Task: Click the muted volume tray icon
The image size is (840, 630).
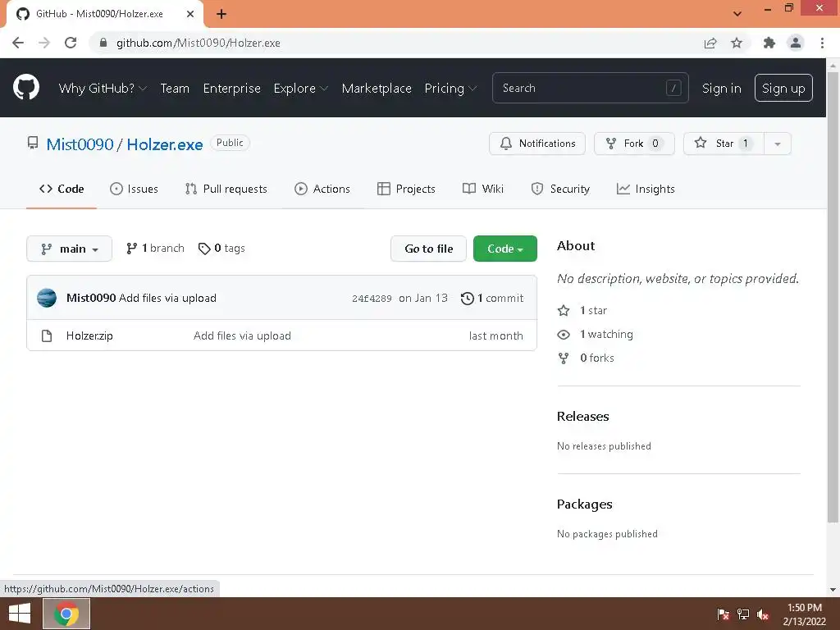Action: tap(763, 614)
